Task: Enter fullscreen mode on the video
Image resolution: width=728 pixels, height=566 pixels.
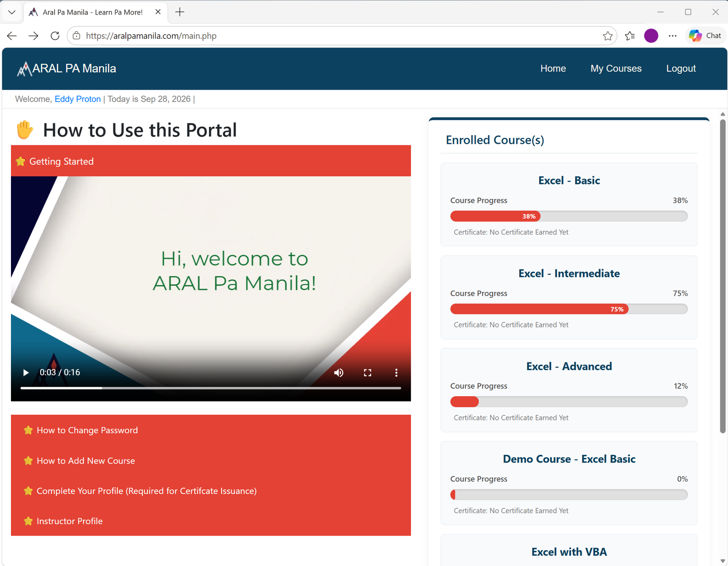Action: pyautogui.click(x=368, y=372)
